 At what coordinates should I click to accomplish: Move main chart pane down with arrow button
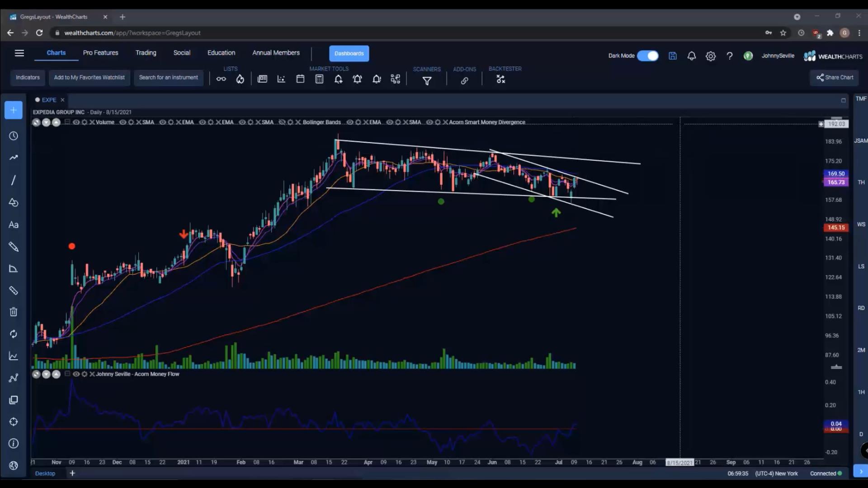pos(46,122)
